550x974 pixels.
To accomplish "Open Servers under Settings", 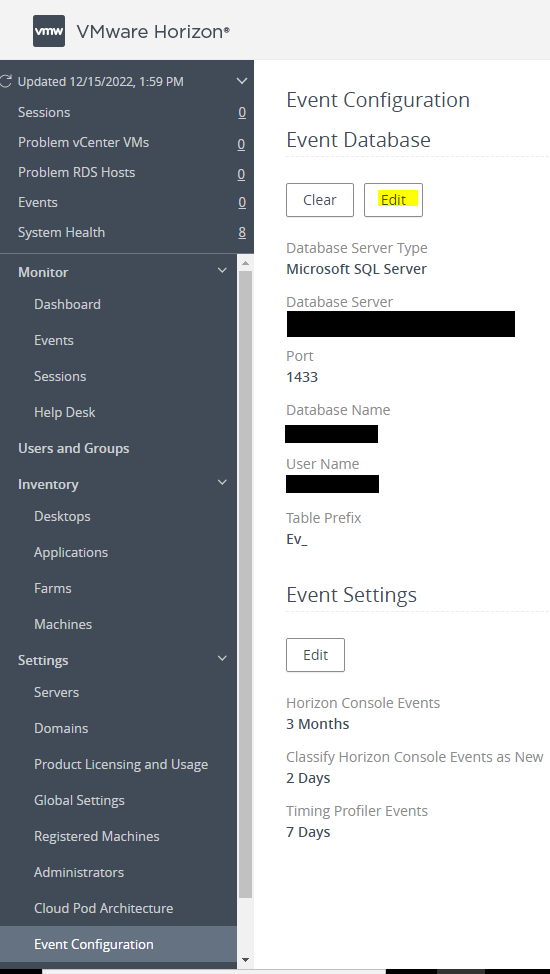I will tap(56, 693).
